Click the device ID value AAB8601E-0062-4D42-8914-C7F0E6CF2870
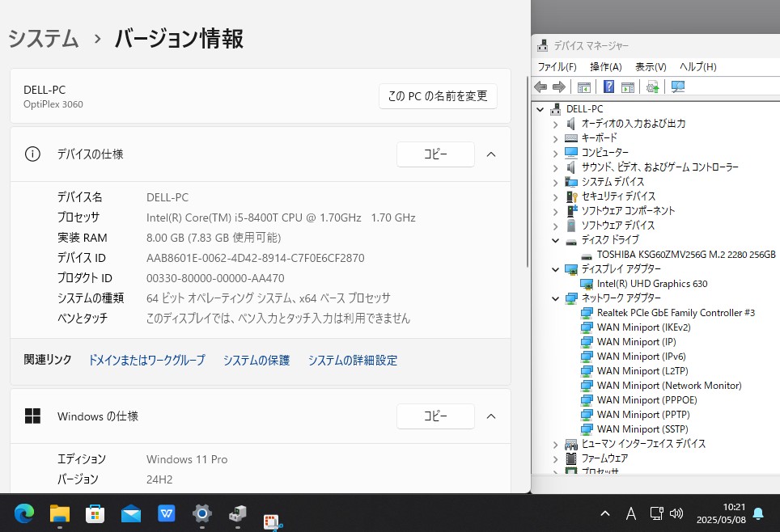780x532 pixels. [255, 258]
